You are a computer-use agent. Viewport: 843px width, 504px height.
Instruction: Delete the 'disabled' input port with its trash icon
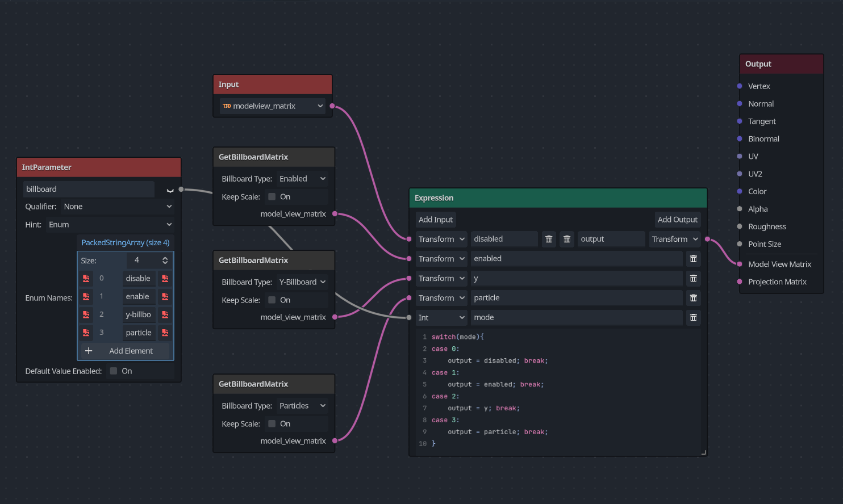click(549, 239)
